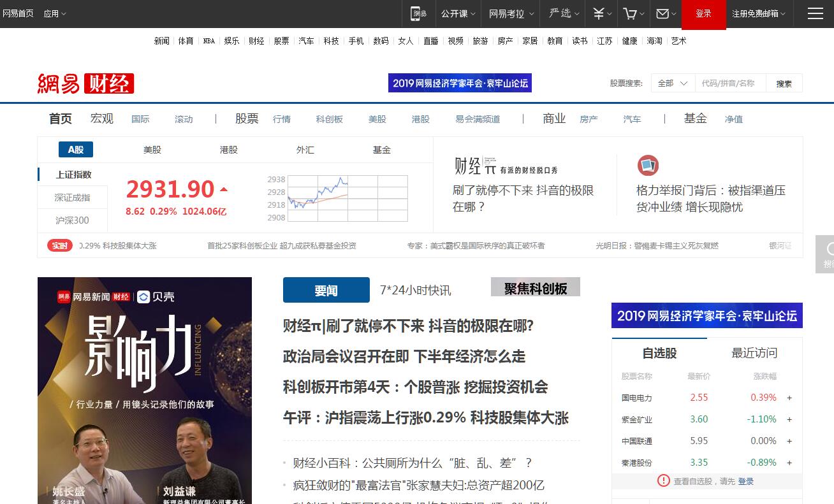This screenshot has height=504, width=834.
Task: Expand the 应用 menu in top bar
Action: point(54,13)
